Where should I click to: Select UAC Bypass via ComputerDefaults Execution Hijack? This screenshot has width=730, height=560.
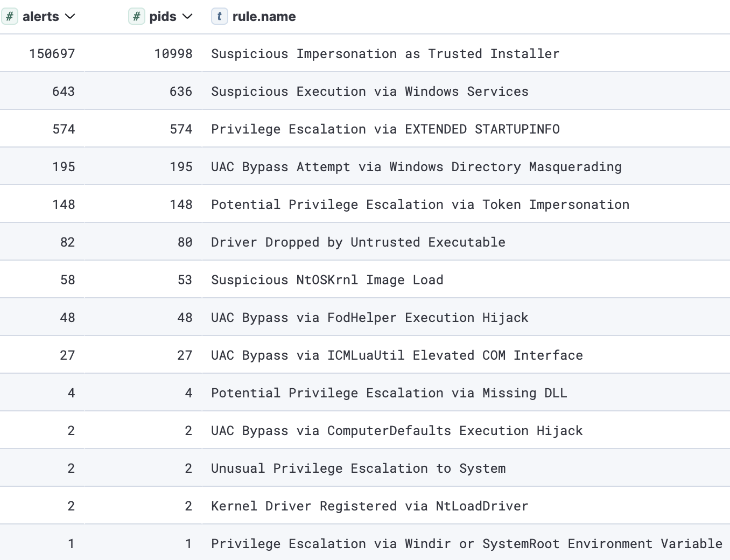click(x=397, y=431)
